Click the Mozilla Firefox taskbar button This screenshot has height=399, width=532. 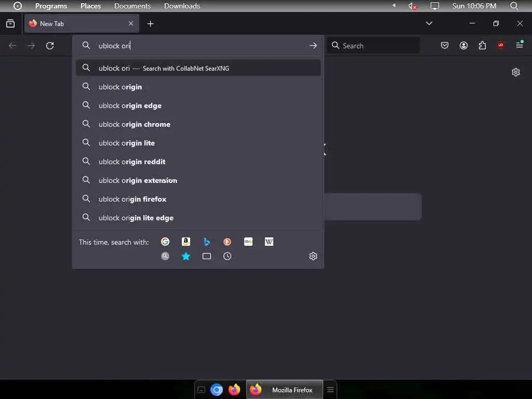[285, 390]
